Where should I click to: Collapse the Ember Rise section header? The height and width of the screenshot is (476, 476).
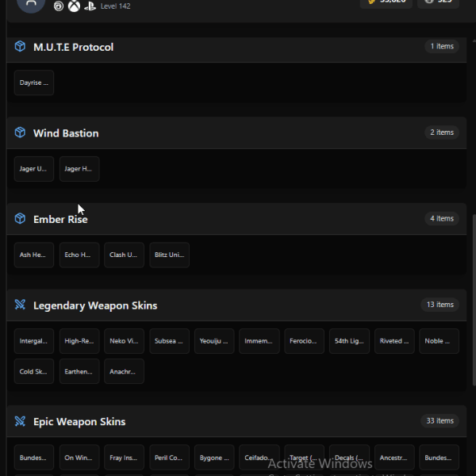(x=236, y=219)
